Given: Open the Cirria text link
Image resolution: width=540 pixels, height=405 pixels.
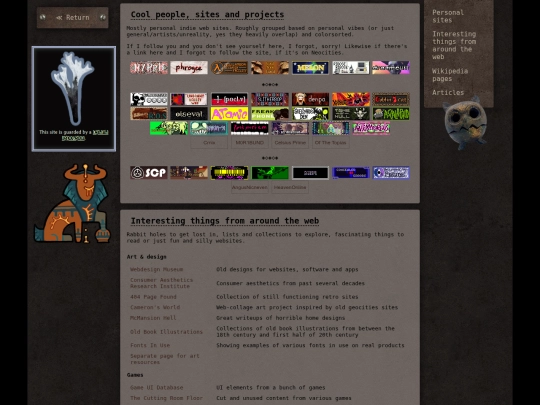Looking at the screenshot, I should coord(209,143).
